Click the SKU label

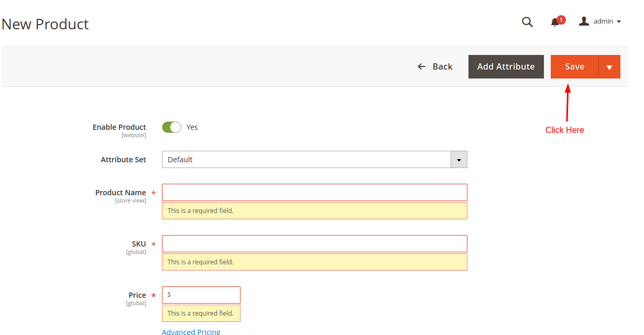coord(139,244)
